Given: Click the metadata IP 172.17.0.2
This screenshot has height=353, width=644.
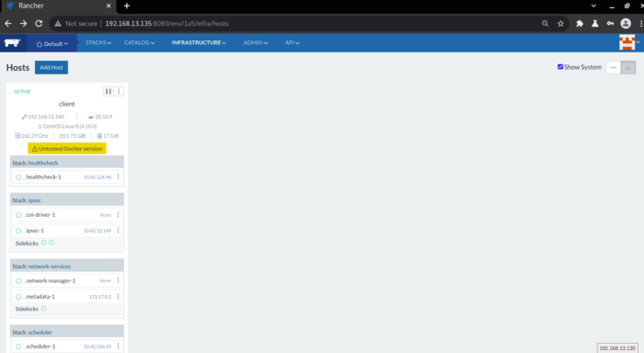Looking at the screenshot, I should pos(100,297).
